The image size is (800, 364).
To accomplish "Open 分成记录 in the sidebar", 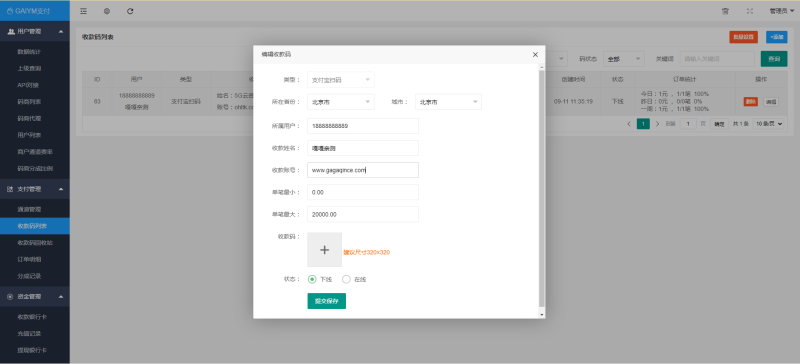I will 29,276.
